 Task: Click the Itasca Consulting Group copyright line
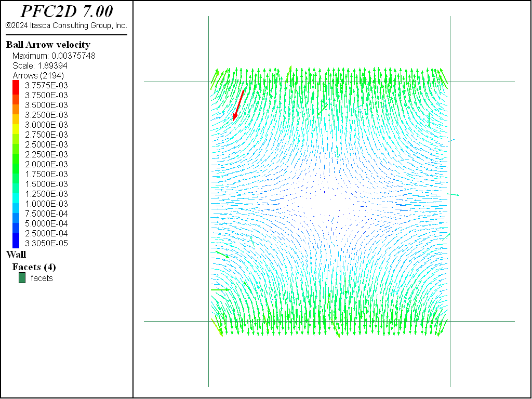pos(66,25)
